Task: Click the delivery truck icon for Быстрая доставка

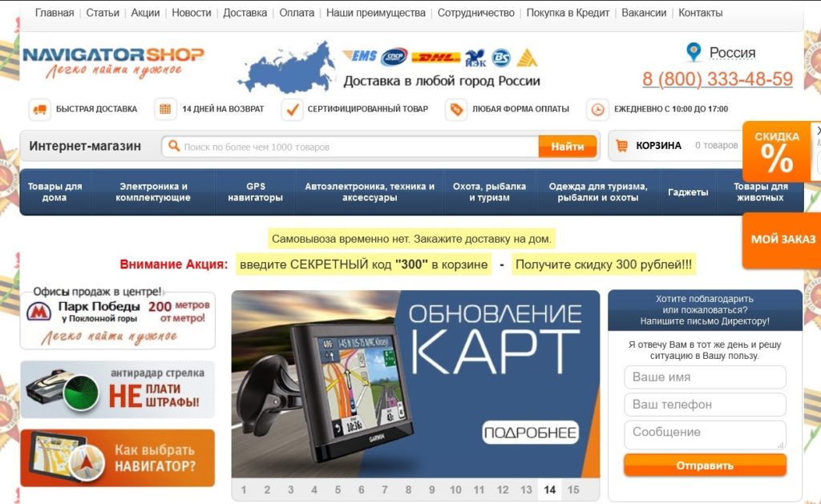Action: pos(39,110)
